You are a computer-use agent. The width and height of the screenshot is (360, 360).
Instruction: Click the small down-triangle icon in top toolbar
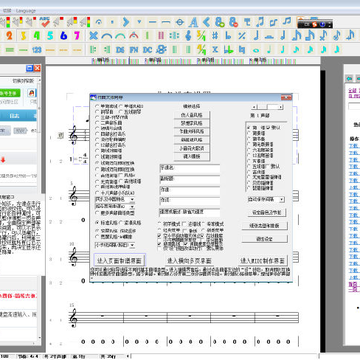coord(139,22)
